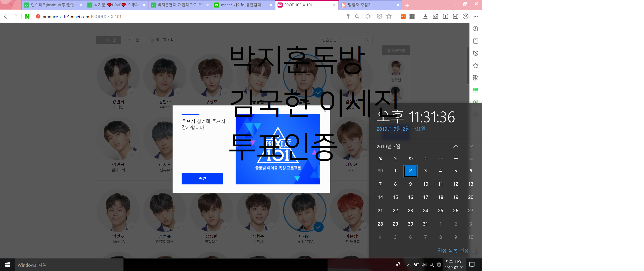644x271 pixels.
Task: Open the Action Center notification icon
Action: point(472,265)
